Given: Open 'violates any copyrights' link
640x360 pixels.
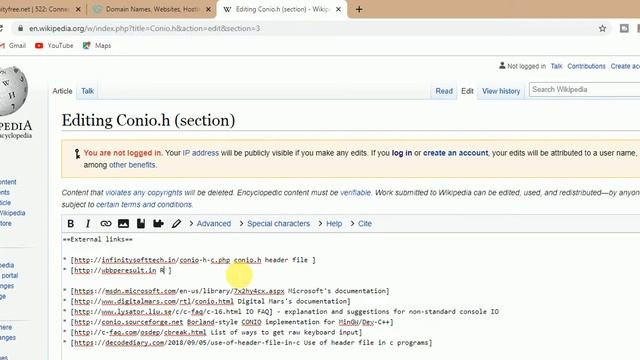Looking at the screenshot, I should coord(144,193).
